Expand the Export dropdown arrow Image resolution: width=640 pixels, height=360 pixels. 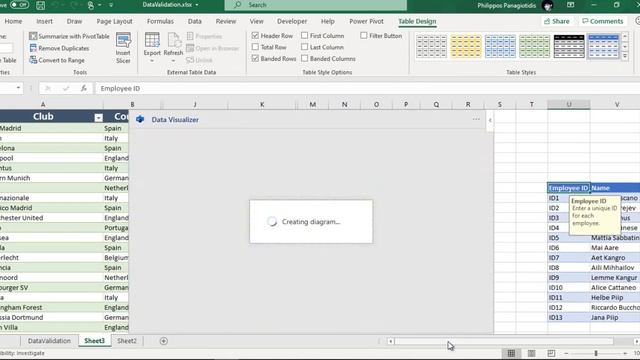click(152, 61)
